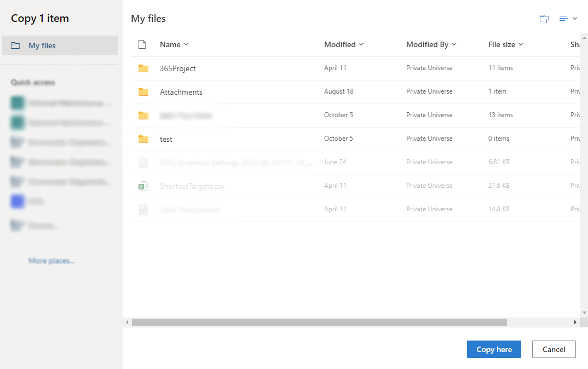Click the My files folder icon in sidebar

[x=16, y=45]
